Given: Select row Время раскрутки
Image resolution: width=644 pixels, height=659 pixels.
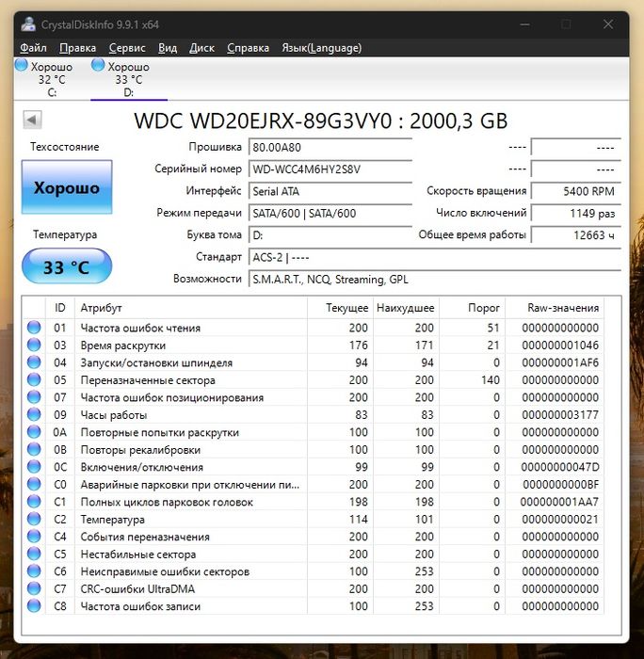Looking at the screenshot, I should click(314, 346).
